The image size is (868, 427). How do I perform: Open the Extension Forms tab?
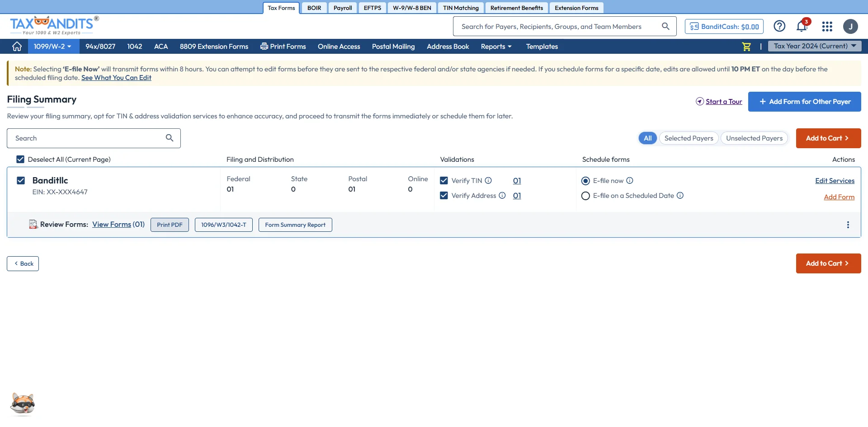[x=576, y=8]
